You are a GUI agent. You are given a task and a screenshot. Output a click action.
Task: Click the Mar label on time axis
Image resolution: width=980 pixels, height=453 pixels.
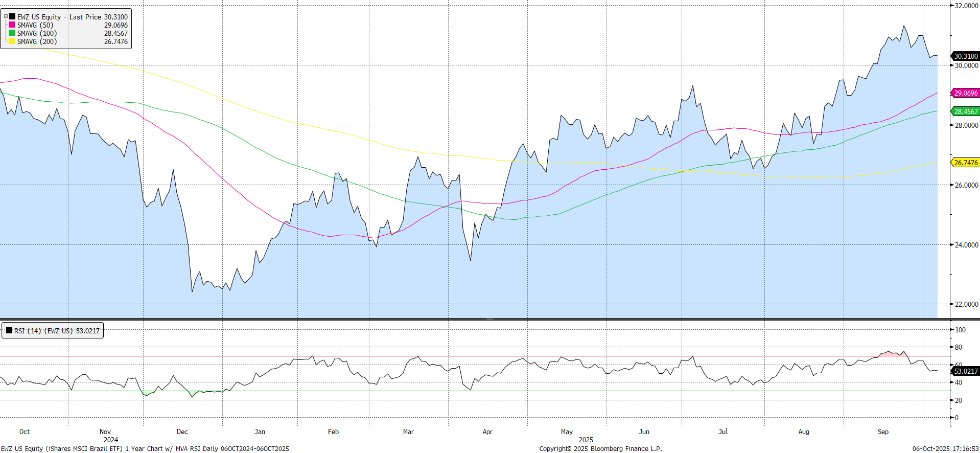(x=408, y=432)
